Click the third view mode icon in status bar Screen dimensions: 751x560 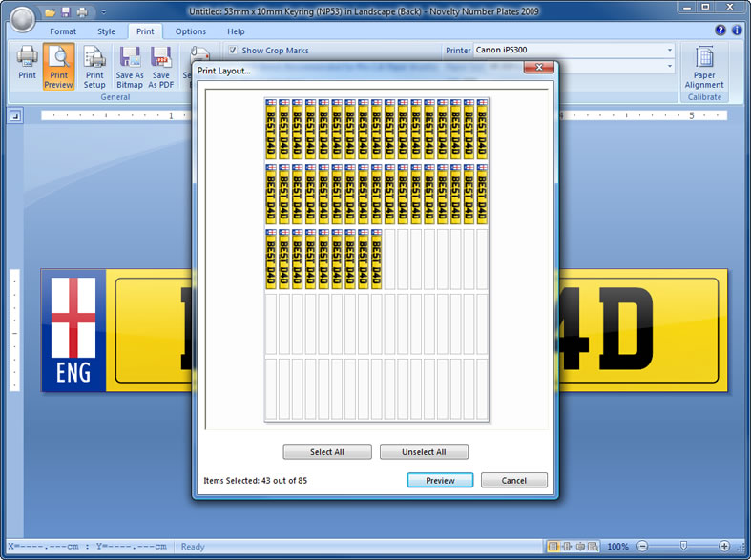pyautogui.click(x=580, y=546)
